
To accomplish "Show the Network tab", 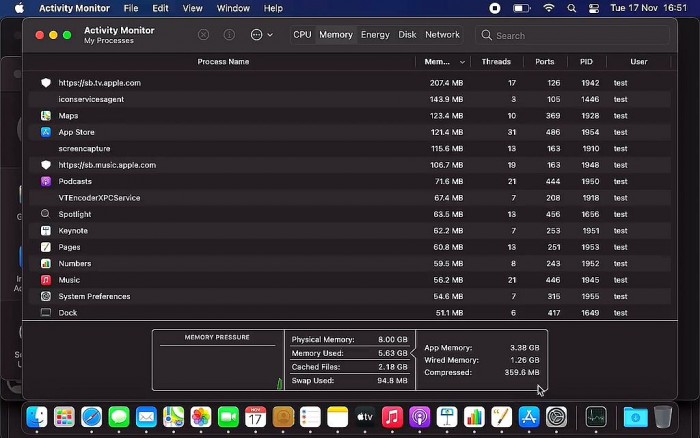I will [x=442, y=35].
